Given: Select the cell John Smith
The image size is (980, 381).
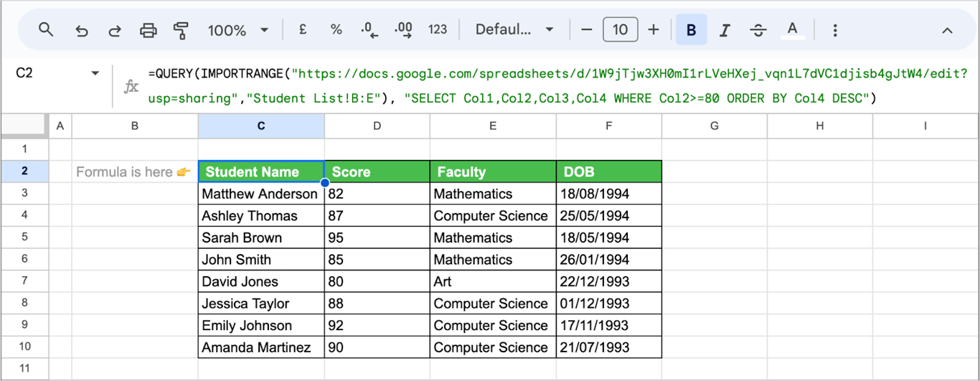Looking at the screenshot, I should [261, 259].
